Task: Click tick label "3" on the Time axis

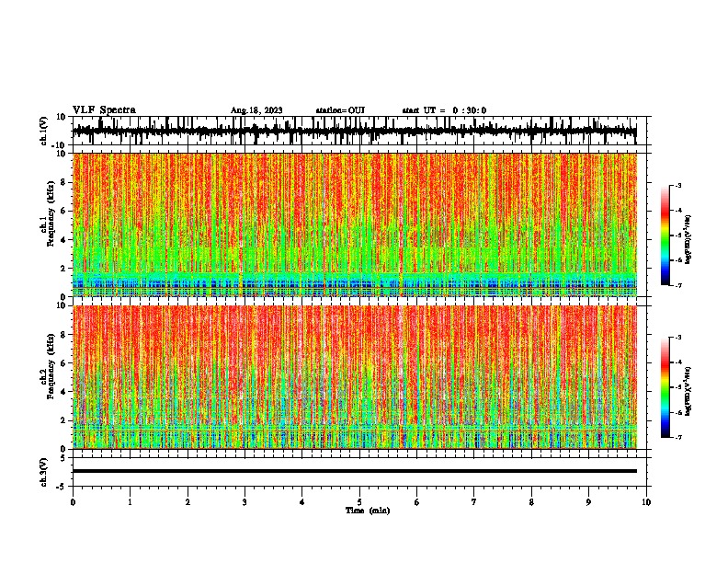Action: pos(245,502)
